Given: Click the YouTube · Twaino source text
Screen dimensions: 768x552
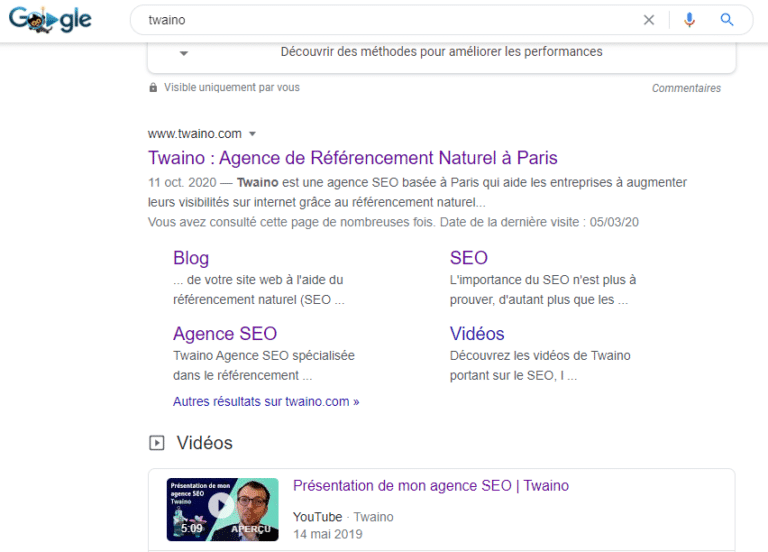Looking at the screenshot, I should (343, 517).
